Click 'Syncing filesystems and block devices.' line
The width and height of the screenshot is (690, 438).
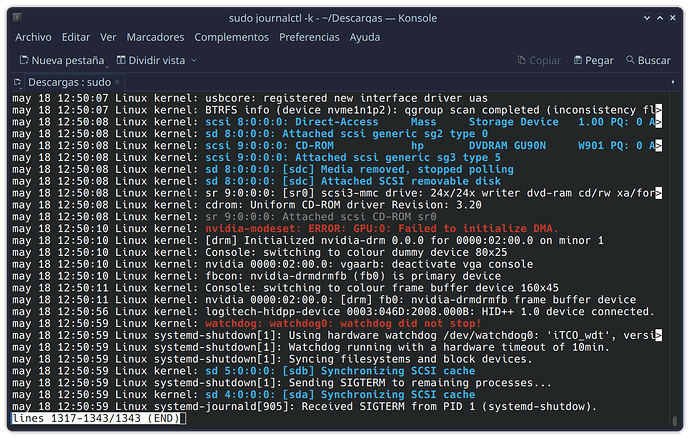pyautogui.click(x=272, y=359)
